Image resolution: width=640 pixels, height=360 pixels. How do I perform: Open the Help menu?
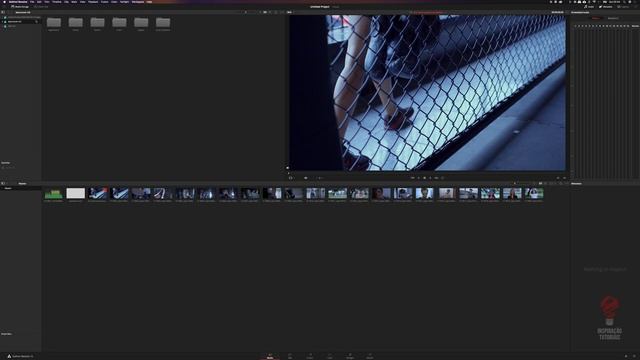pyautogui.click(x=149, y=2)
